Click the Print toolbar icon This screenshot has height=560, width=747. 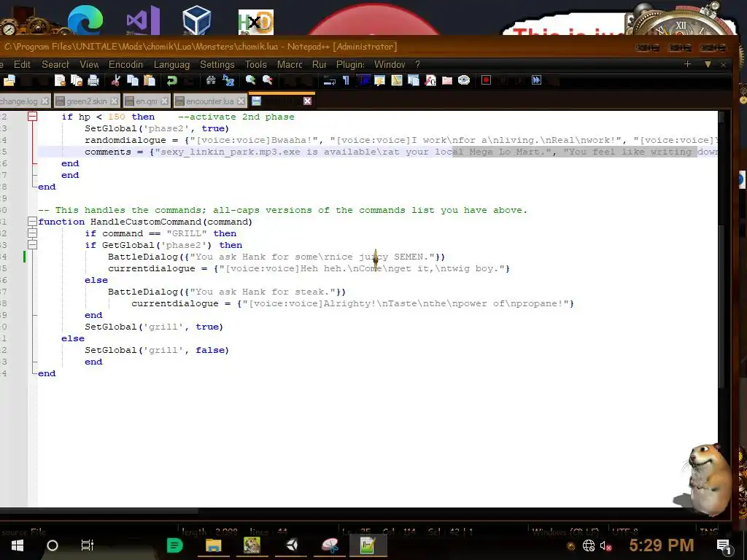tap(93, 80)
